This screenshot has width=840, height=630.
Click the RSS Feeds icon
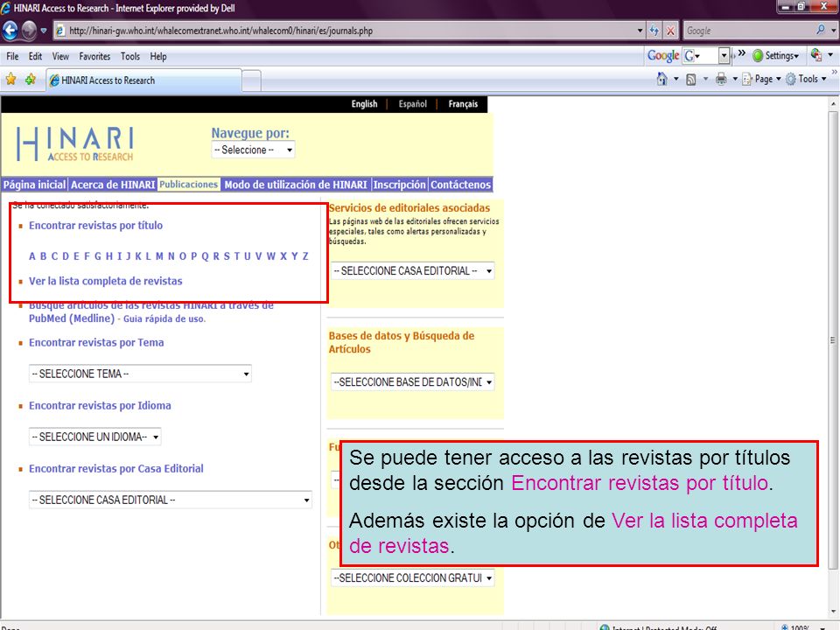(x=691, y=80)
